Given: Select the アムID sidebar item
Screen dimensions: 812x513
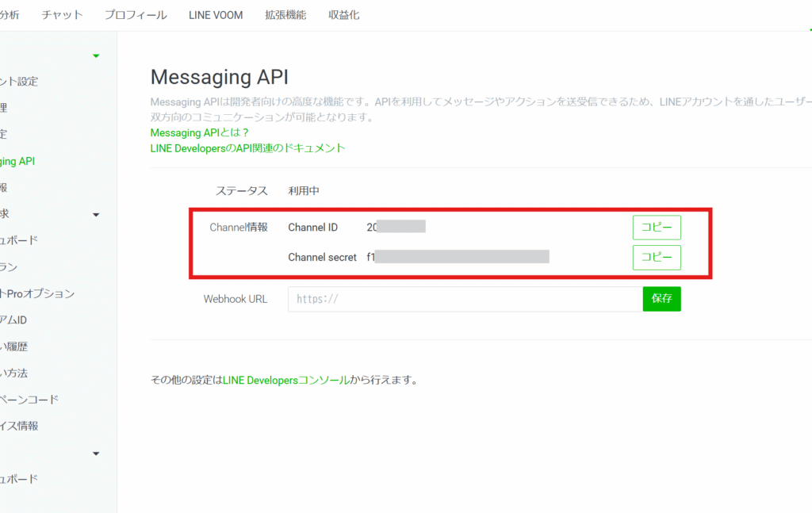Looking at the screenshot, I should tap(13, 320).
